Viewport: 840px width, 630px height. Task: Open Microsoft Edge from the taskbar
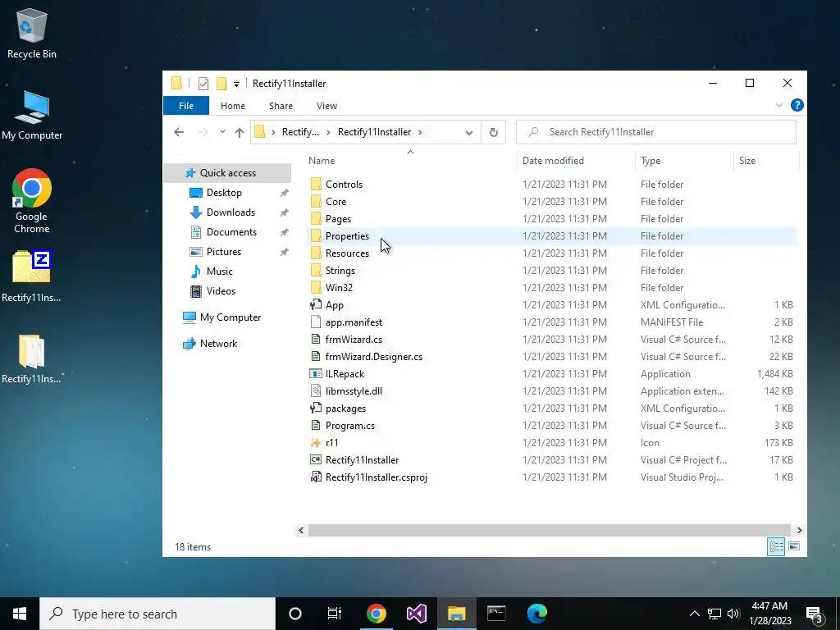click(536, 614)
